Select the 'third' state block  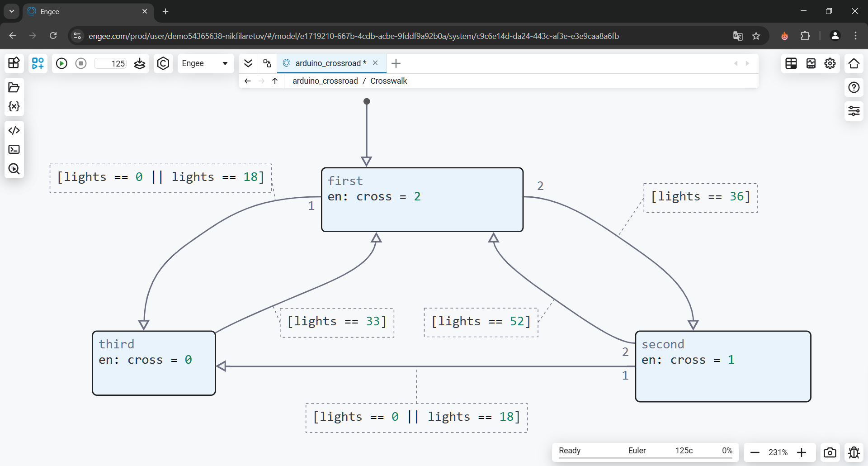154,363
